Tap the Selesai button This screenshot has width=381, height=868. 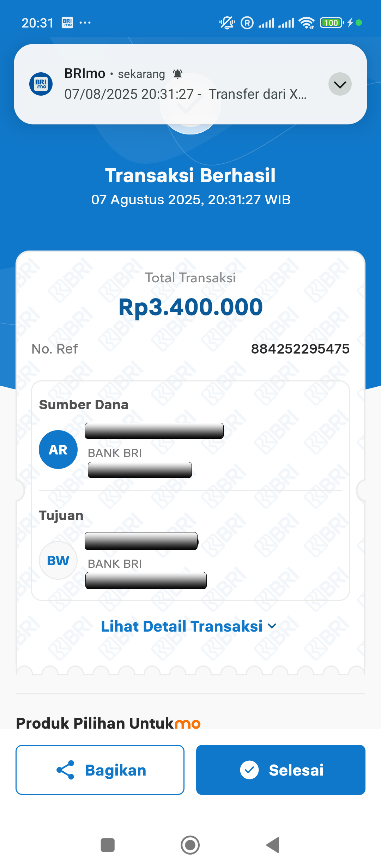point(281,770)
